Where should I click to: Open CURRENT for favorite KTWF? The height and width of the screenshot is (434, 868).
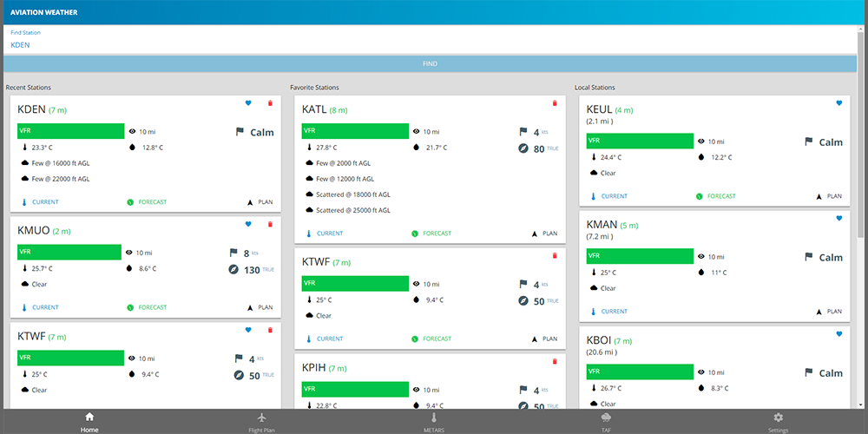[x=325, y=339]
